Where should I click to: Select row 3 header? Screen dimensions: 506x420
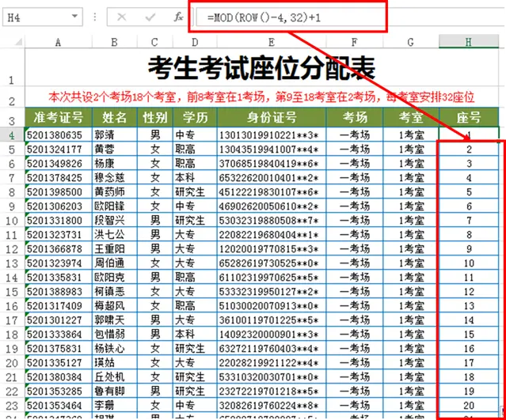point(12,117)
